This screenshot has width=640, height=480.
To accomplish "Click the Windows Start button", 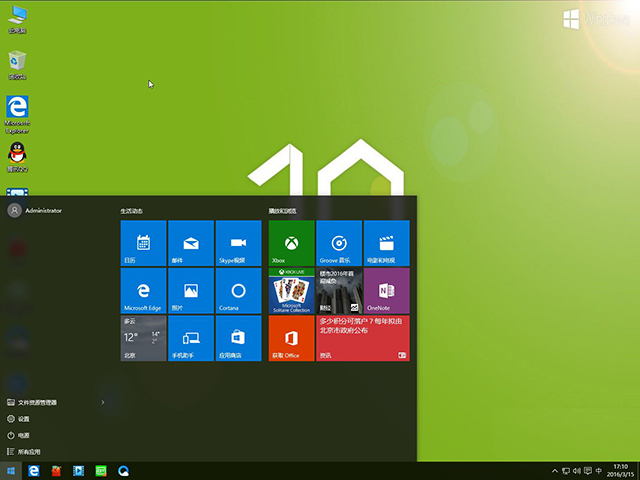I will coord(11,470).
